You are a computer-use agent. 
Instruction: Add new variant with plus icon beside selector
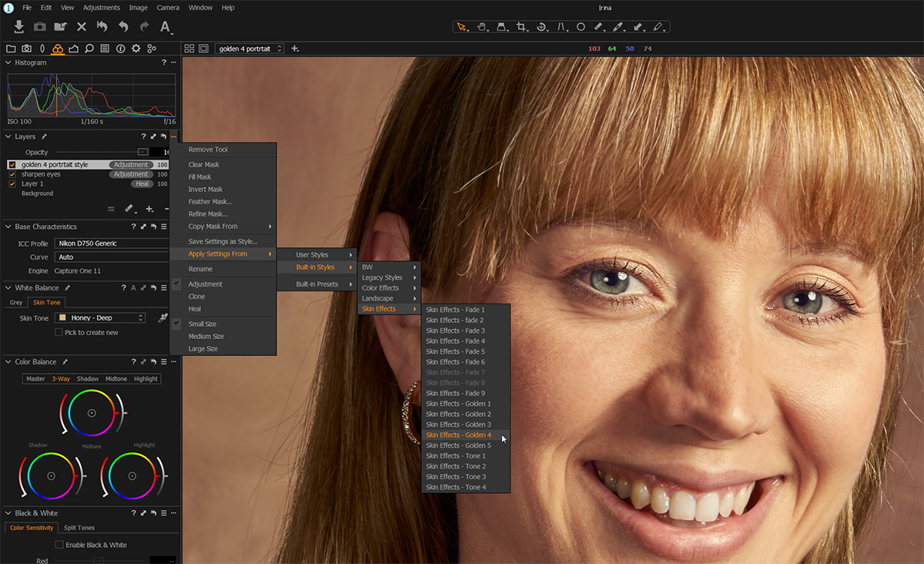coord(295,49)
